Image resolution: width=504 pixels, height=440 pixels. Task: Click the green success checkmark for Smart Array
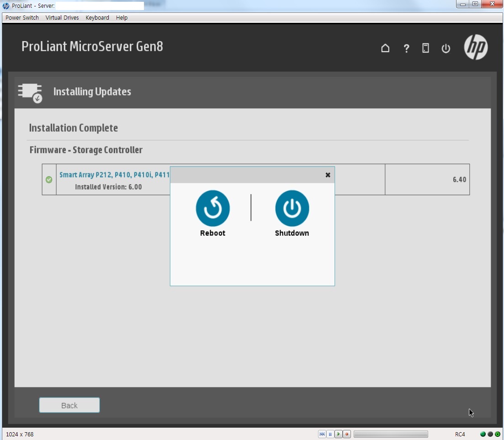pyautogui.click(x=49, y=180)
